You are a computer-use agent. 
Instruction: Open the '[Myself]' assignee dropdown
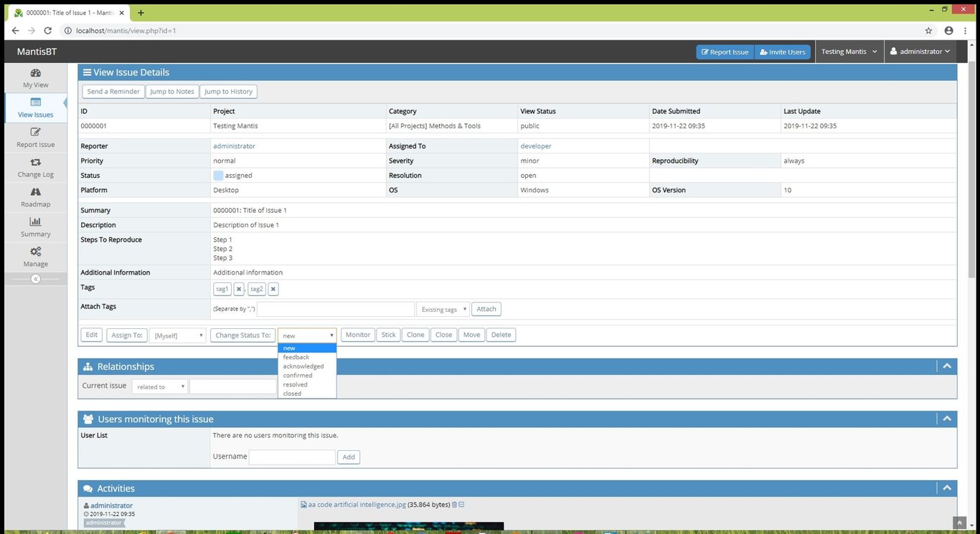[x=177, y=335]
